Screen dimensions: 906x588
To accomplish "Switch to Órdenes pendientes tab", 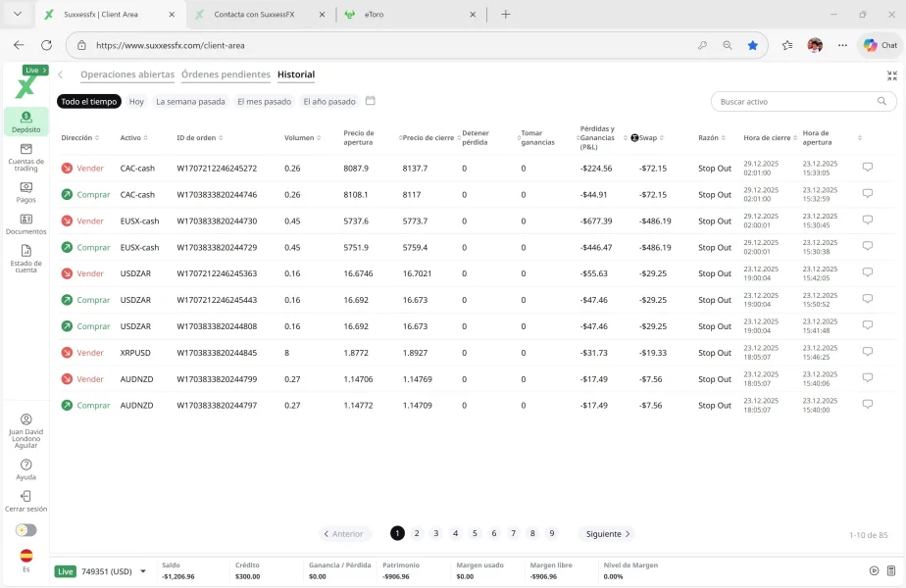I will click(x=226, y=74).
